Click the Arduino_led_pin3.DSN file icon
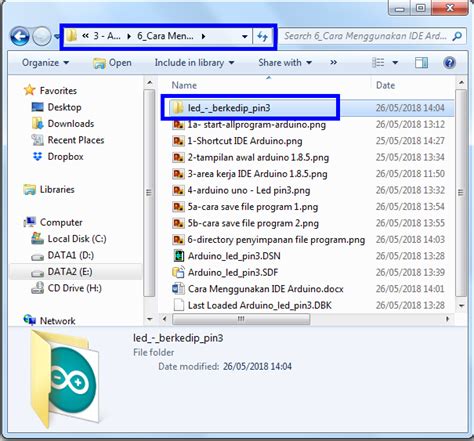Image resolution: width=474 pixels, height=441 pixels. tap(179, 256)
